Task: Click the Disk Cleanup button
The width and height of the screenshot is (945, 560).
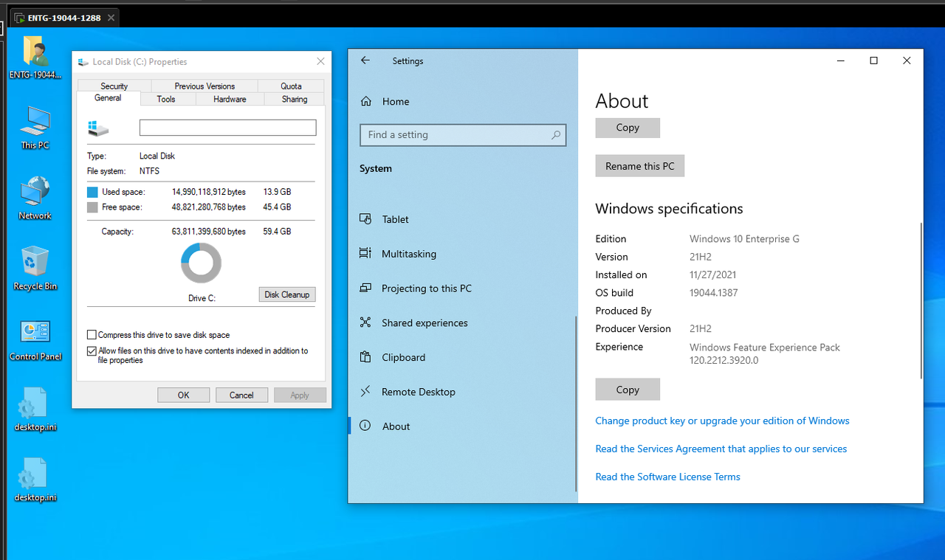Action: 287,294
